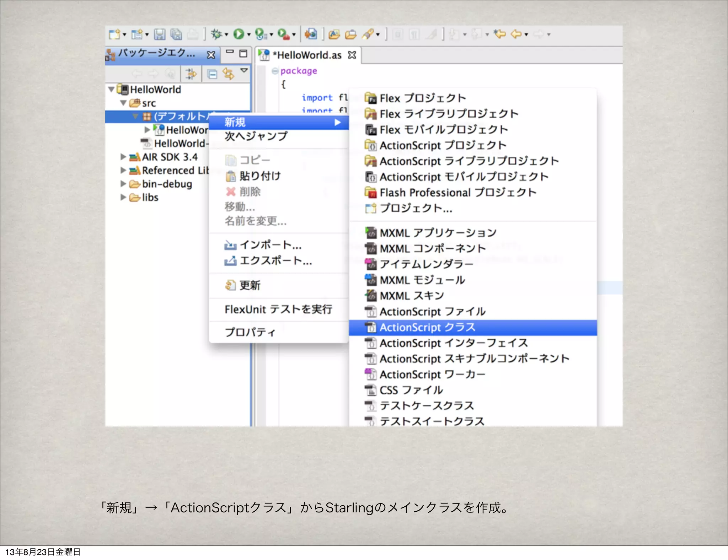Open the 新規 submenu in context menu

[279, 122]
